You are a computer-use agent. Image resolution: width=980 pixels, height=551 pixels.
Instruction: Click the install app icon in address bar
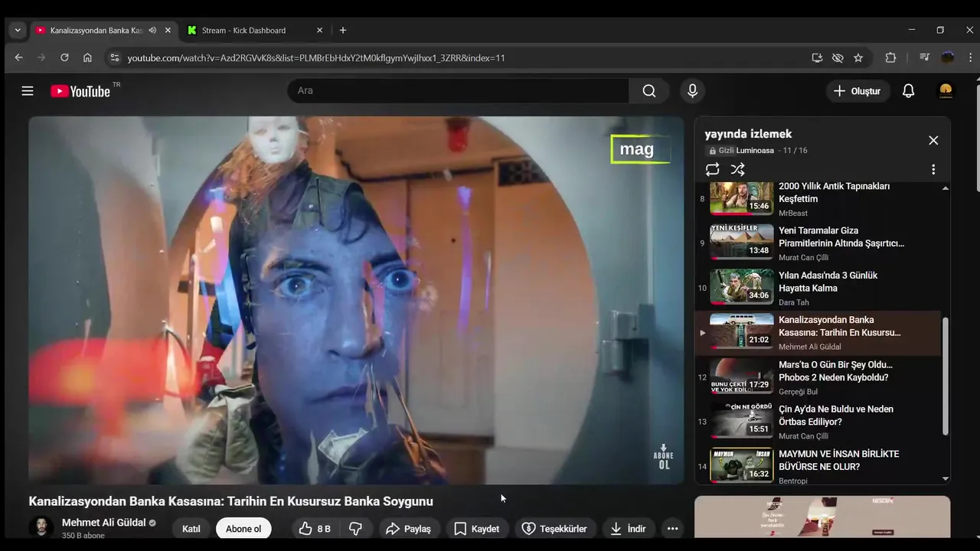click(817, 58)
